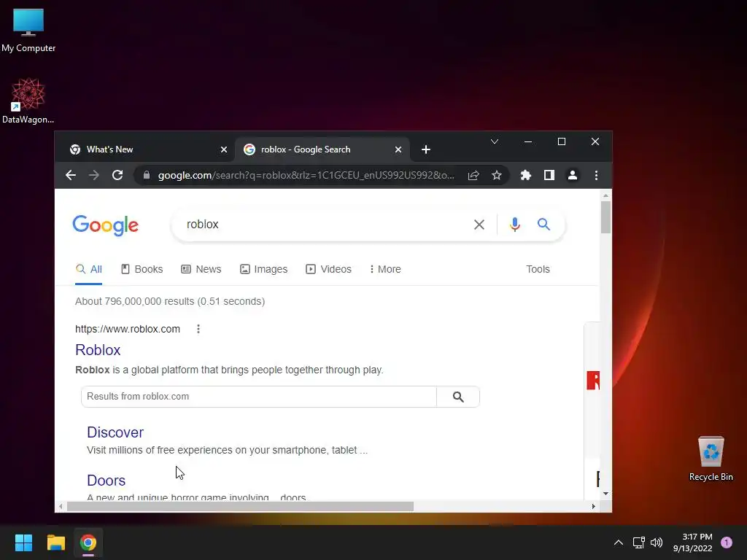Viewport: 747px width, 560px height.
Task: Open the clock showing 3:17 PM
Action: pyautogui.click(x=693, y=542)
